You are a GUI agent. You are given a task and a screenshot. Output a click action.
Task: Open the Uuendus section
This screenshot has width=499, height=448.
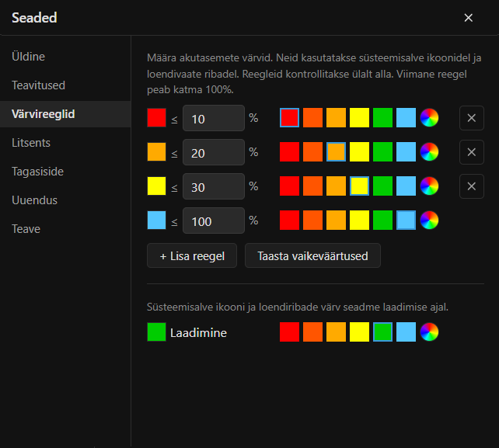click(65, 200)
